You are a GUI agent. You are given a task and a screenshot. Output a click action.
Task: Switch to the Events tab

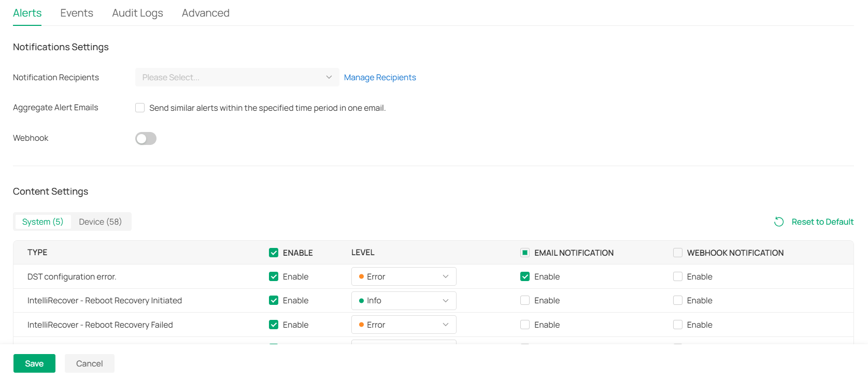coord(77,13)
